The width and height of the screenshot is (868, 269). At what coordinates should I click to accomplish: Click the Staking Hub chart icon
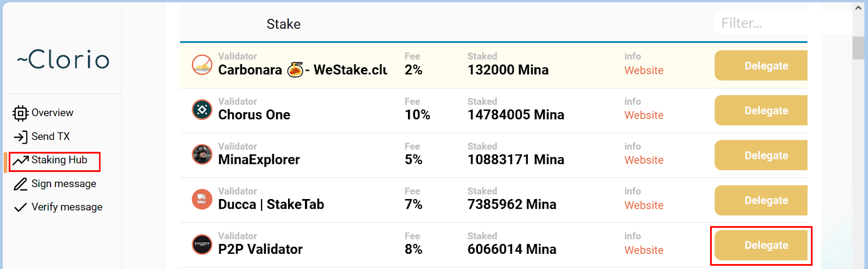tap(20, 161)
